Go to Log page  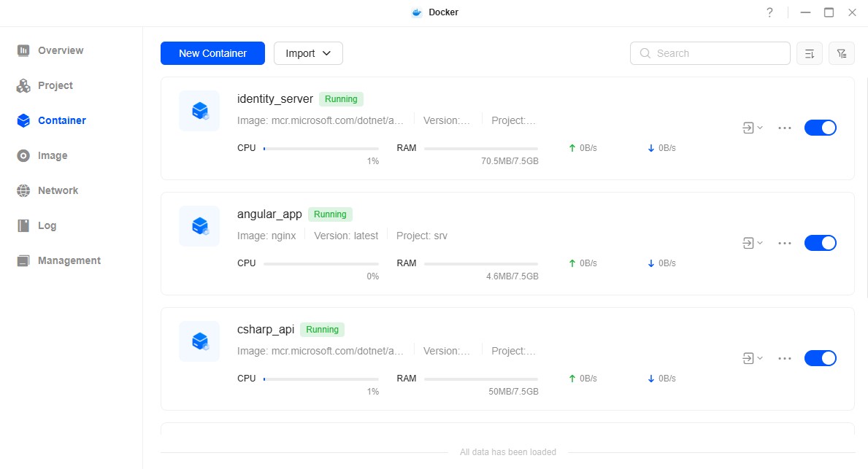[x=47, y=225]
